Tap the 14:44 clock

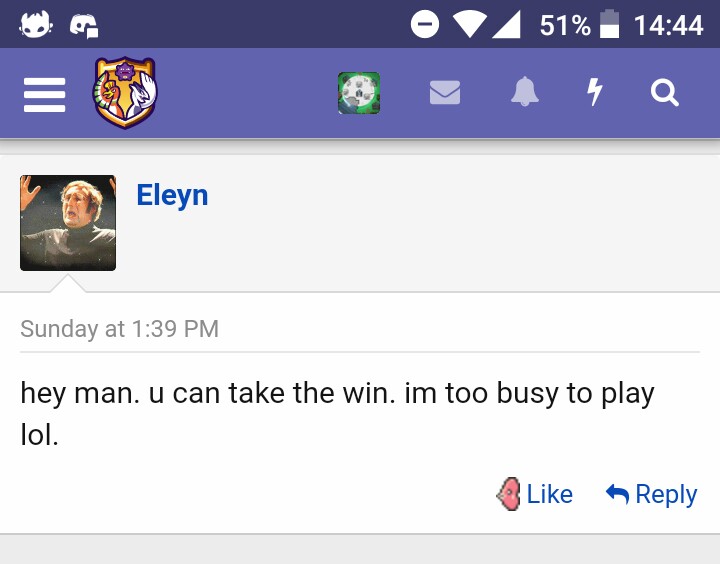tap(668, 25)
